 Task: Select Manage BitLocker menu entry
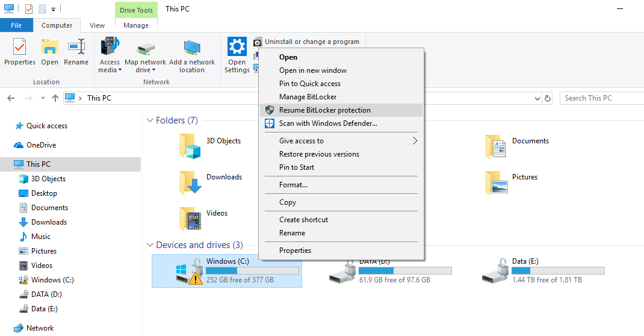(341, 97)
